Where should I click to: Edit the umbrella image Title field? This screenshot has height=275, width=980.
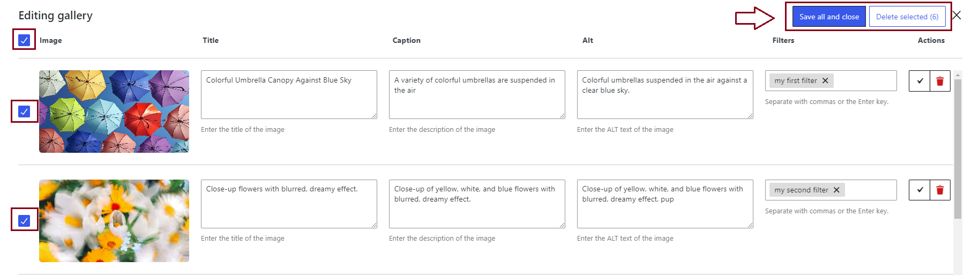click(289, 94)
